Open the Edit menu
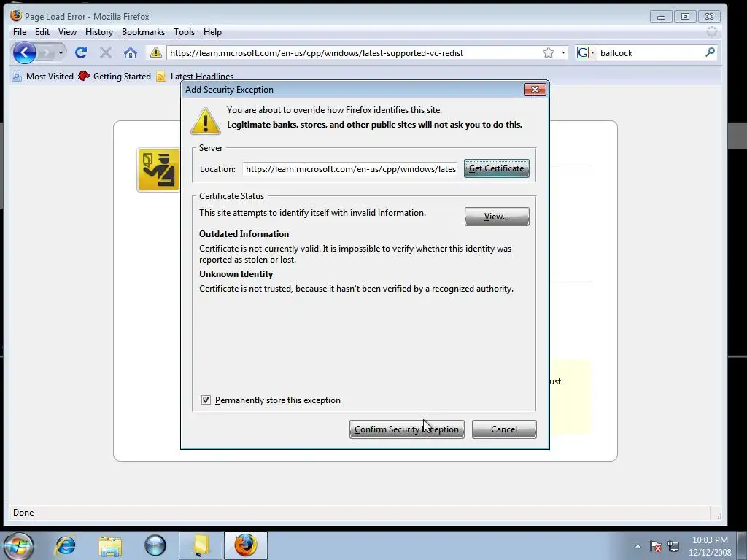This screenshot has width=747, height=560. (42, 32)
